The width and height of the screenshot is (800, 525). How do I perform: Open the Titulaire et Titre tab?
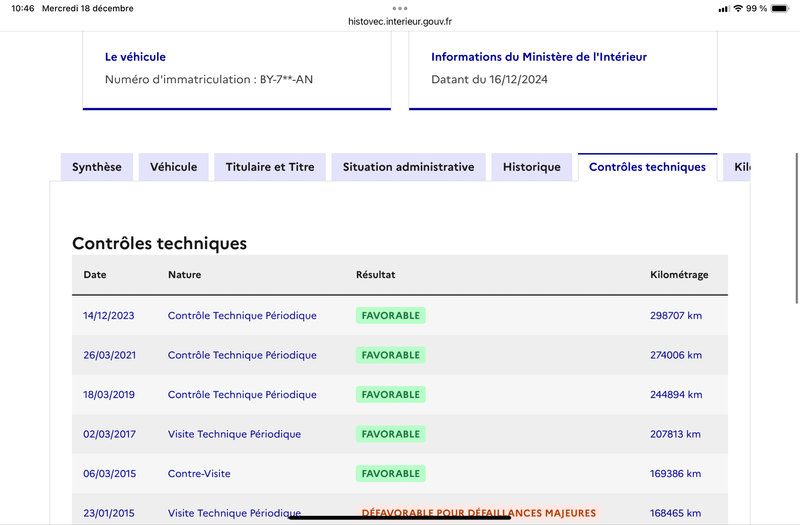coord(270,167)
